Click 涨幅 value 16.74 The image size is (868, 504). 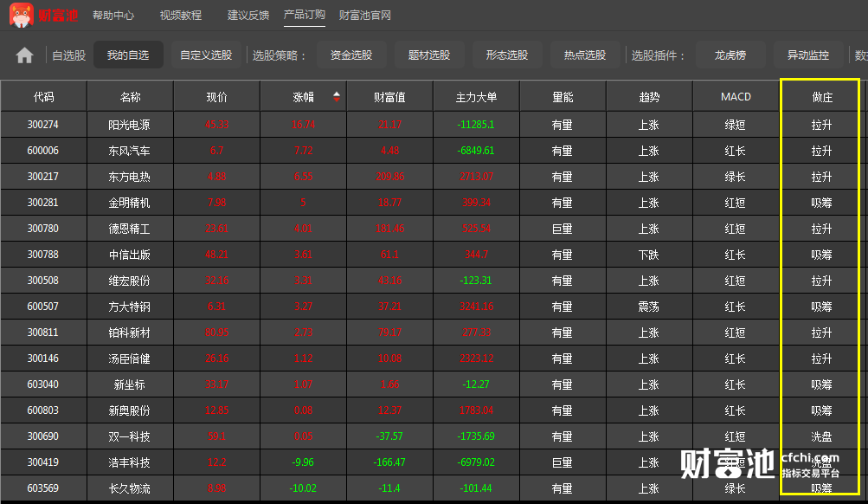(x=304, y=125)
